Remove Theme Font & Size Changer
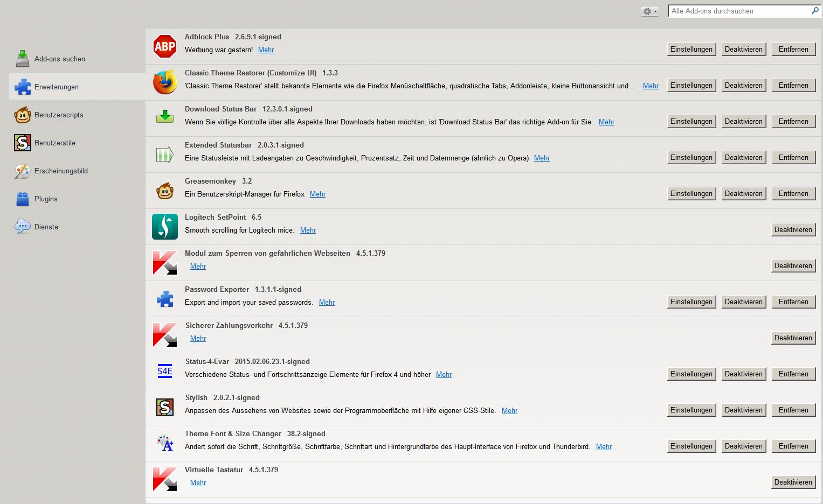The height and width of the screenshot is (504, 823). [793, 446]
